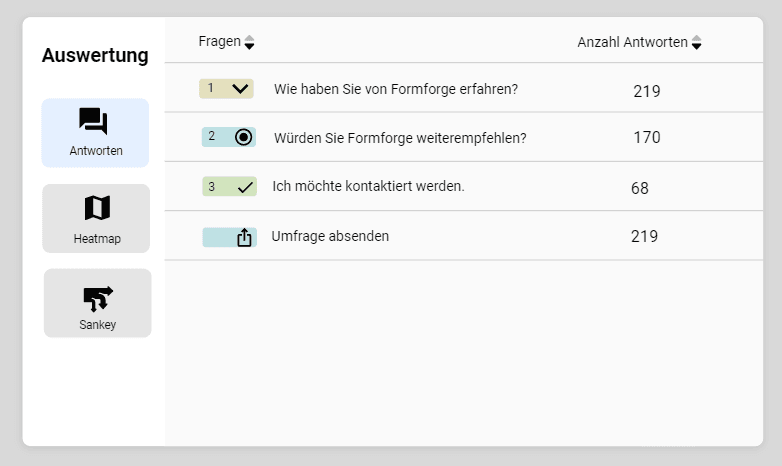Click the Anzahl Antworten header text
This screenshot has width=782, height=466.
[x=632, y=42]
